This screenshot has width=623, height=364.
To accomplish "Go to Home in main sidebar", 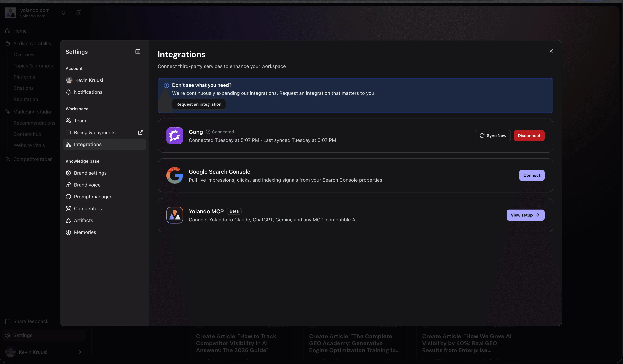I will click(20, 31).
